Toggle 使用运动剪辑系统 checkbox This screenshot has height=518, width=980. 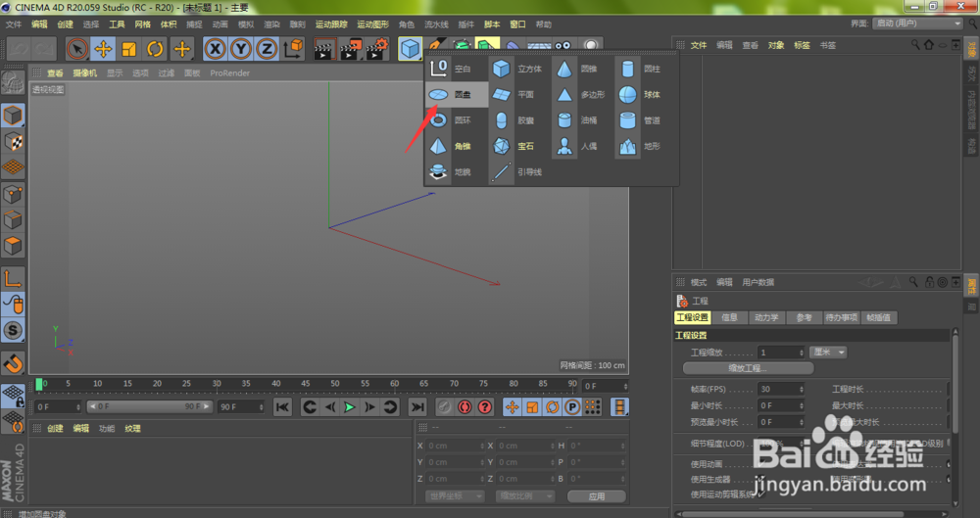pos(760,494)
